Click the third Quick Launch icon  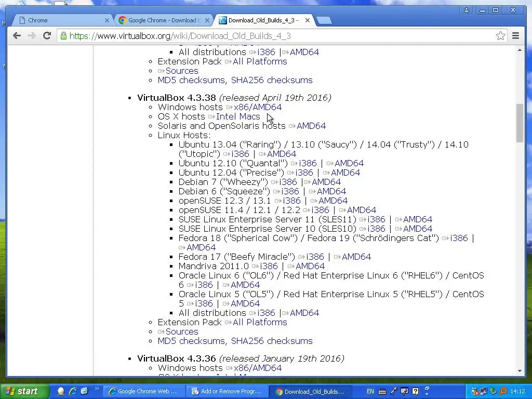[x=84, y=391]
